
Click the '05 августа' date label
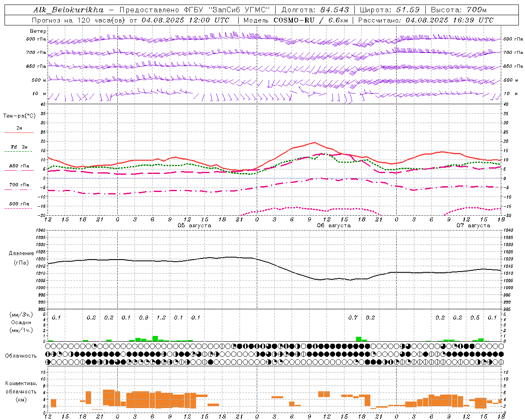tap(194, 226)
